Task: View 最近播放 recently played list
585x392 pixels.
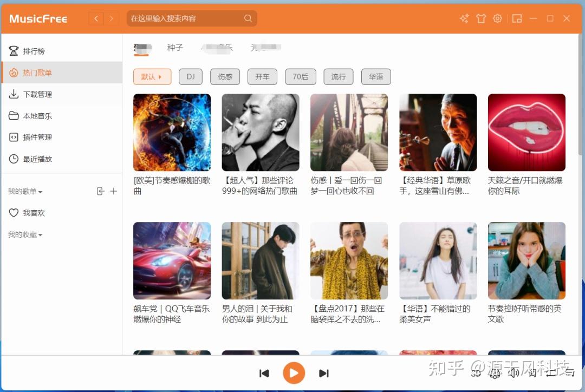Action: tap(35, 159)
